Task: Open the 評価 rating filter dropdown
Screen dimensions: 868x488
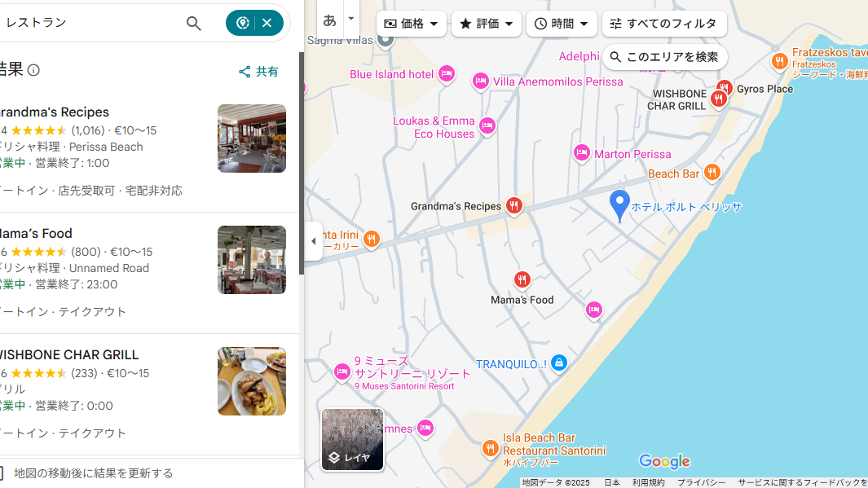Action: (x=487, y=24)
